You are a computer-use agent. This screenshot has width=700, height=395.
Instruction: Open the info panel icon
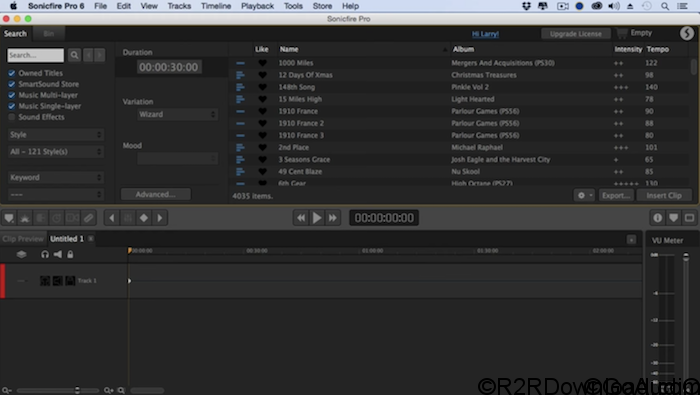point(658,218)
